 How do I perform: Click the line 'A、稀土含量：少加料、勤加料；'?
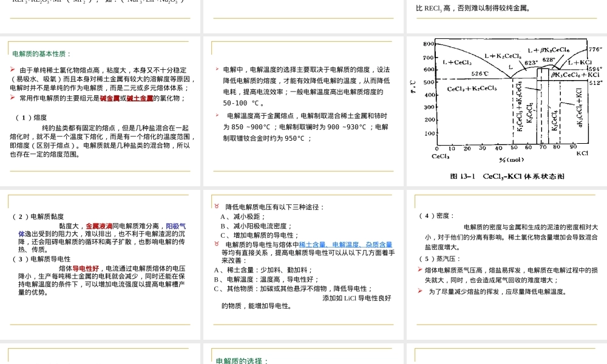coord(263,270)
